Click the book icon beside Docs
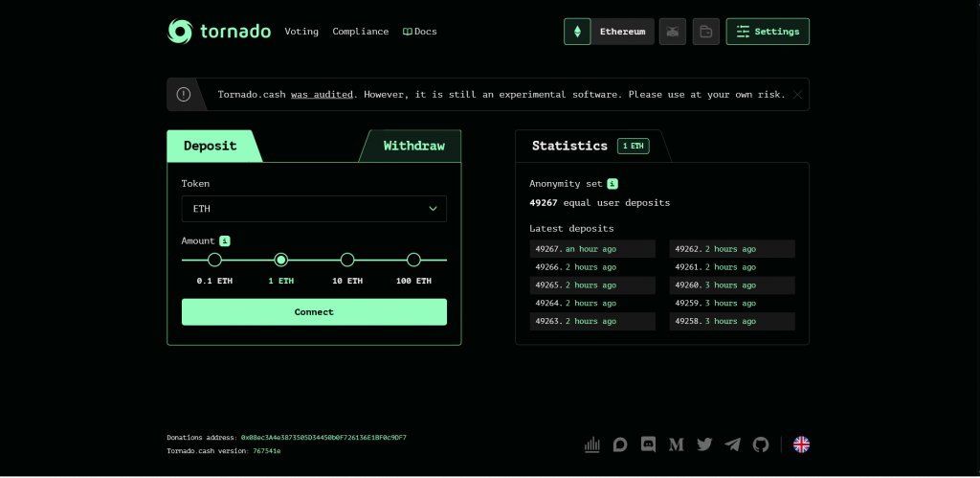This screenshot has width=980, height=478. [407, 32]
